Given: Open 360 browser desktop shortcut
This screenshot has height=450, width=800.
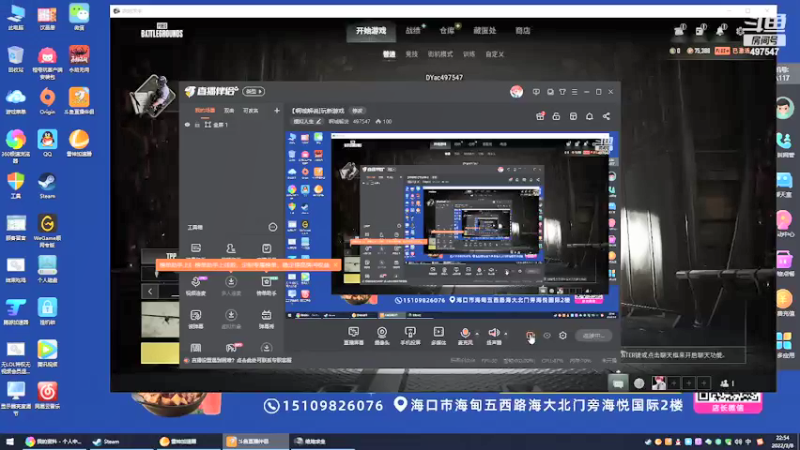Looking at the screenshot, I should (x=16, y=146).
